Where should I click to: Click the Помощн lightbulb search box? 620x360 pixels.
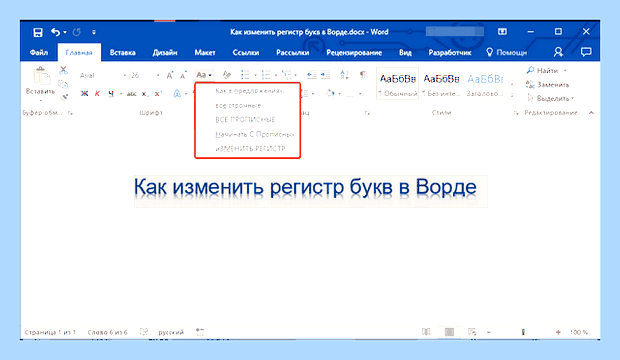[x=507, y=53]
